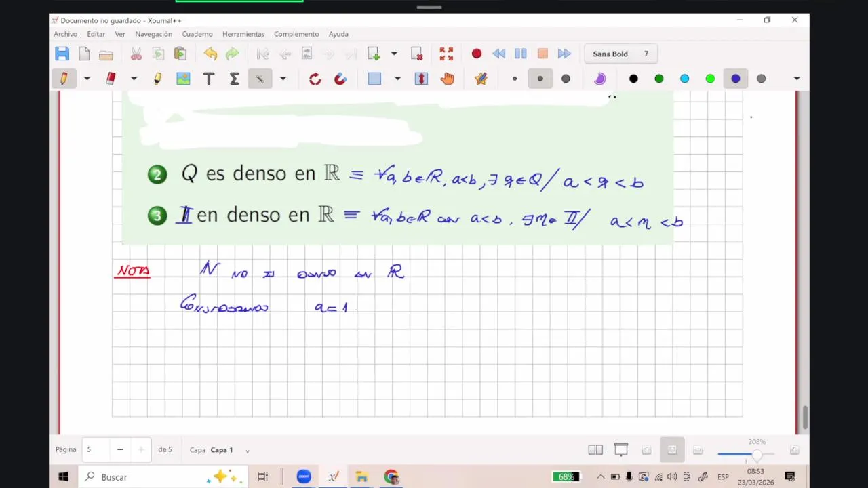Click the Save document icon
868x488 pixels.
pos(62,54)
